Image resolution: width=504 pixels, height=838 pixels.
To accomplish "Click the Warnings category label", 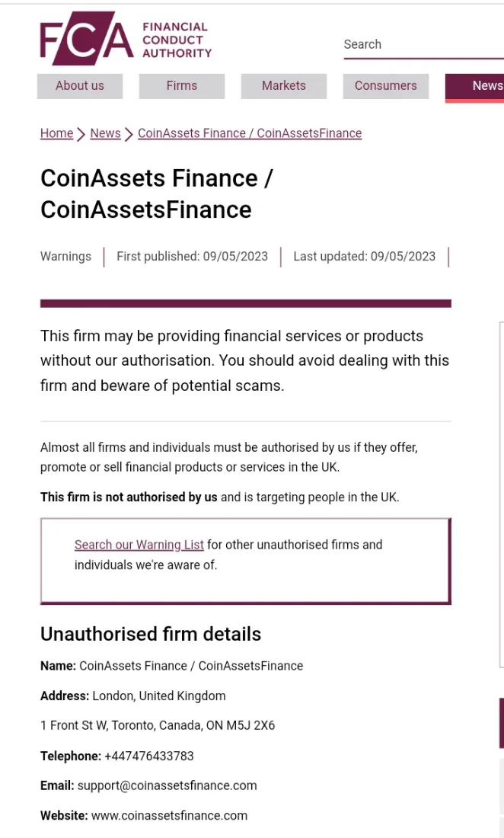I will coord(65,257).
